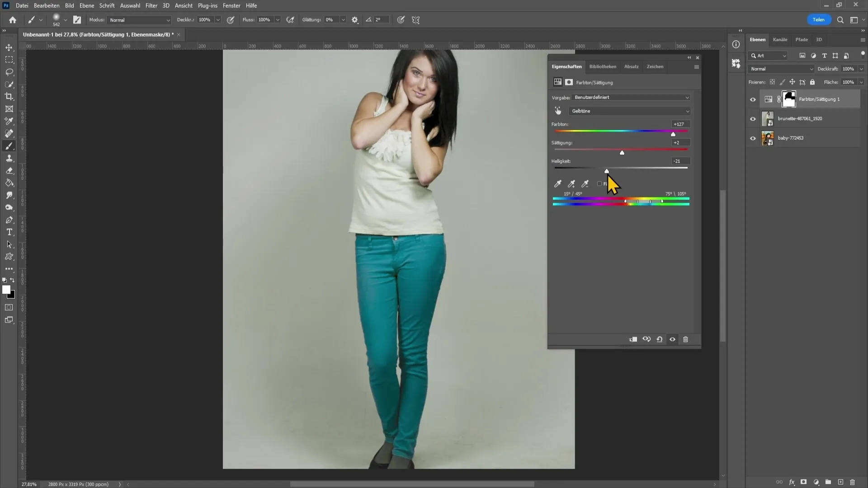
Task: Open the Fläche fill dropdown arrow
Action: click(x=861, y=82)
